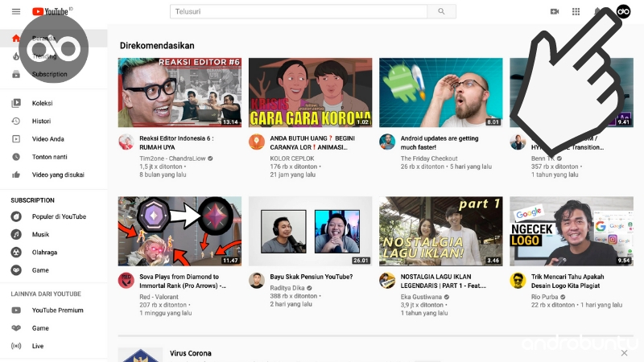
Task: Open Raditya Dika channel name
Action: coord(287,288)
